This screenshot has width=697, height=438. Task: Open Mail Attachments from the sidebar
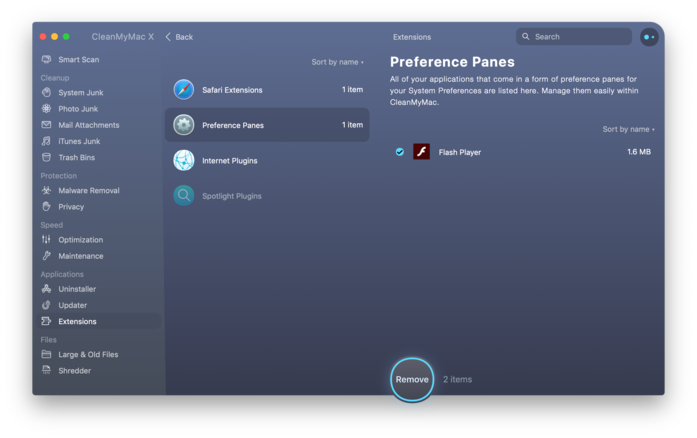[x=89, y=125]
